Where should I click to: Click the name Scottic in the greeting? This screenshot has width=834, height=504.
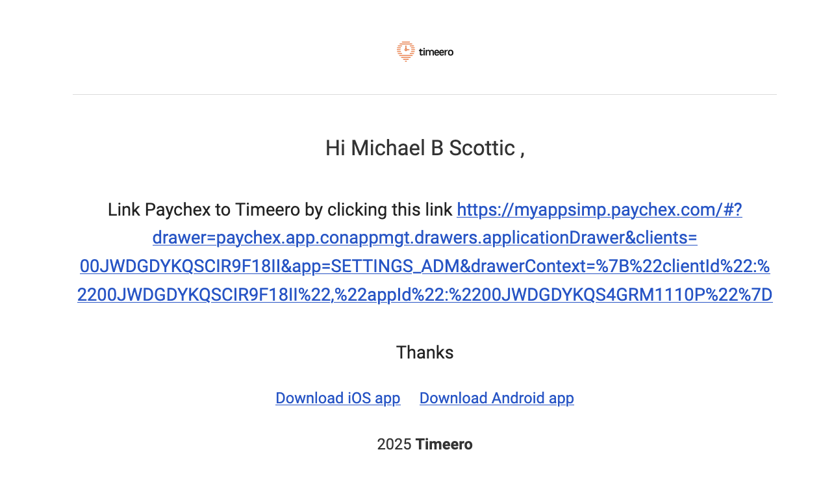(x=483, y=148)
